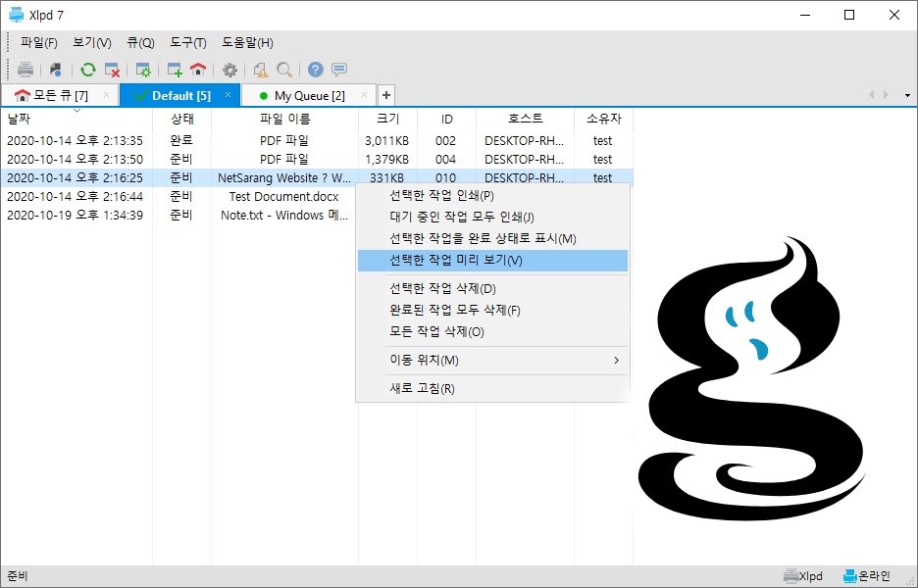This screenshot has width=918, height=588.
Task: Click the printer icon in the toolbar
Action: 25,70
